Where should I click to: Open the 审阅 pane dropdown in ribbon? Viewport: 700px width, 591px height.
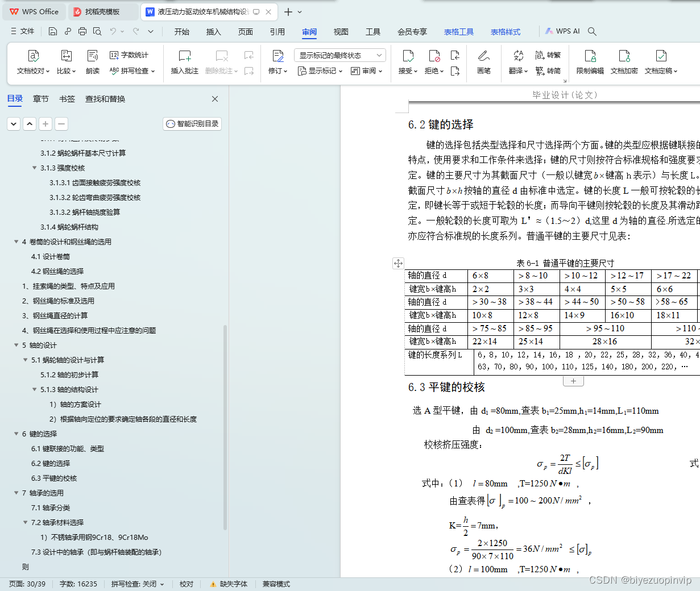367,71
